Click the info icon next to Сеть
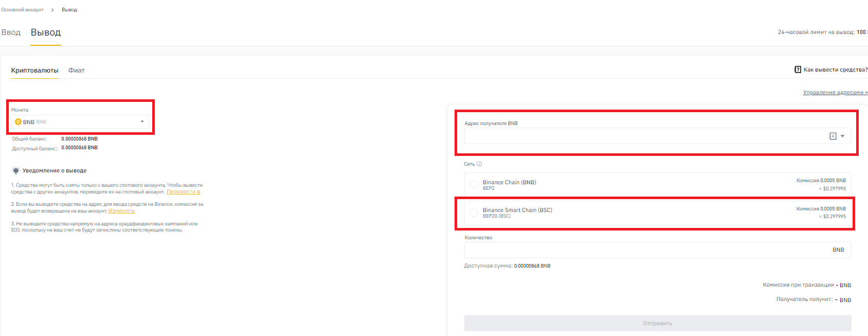Viewport: 868px width, 336px height. pos(479,164)
